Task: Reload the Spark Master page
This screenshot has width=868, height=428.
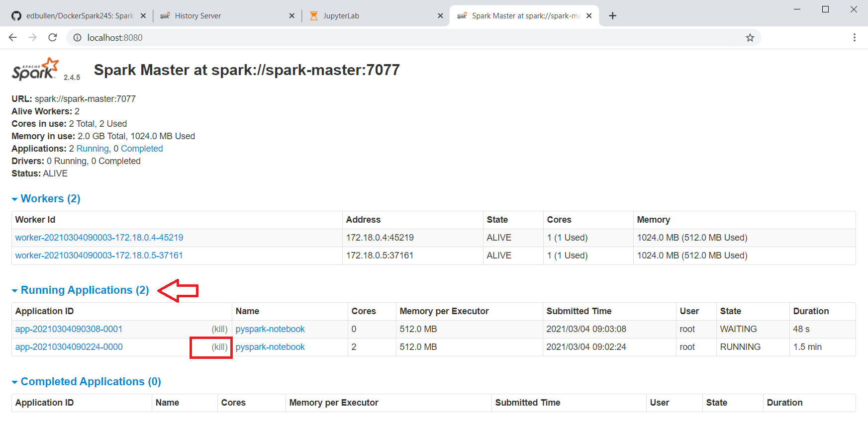Action: pyautogui.click(x=53, y=37)
